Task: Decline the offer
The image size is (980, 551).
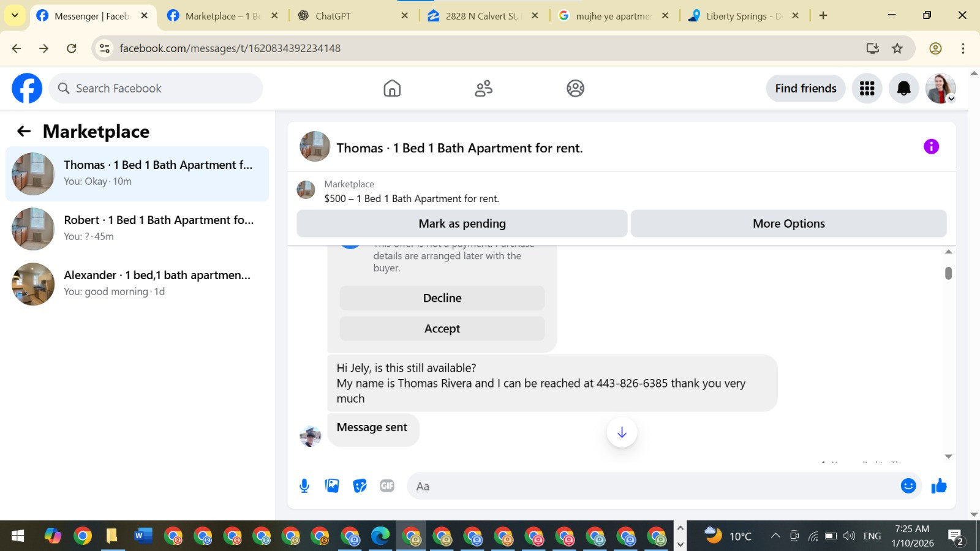Action: (442, 298)
